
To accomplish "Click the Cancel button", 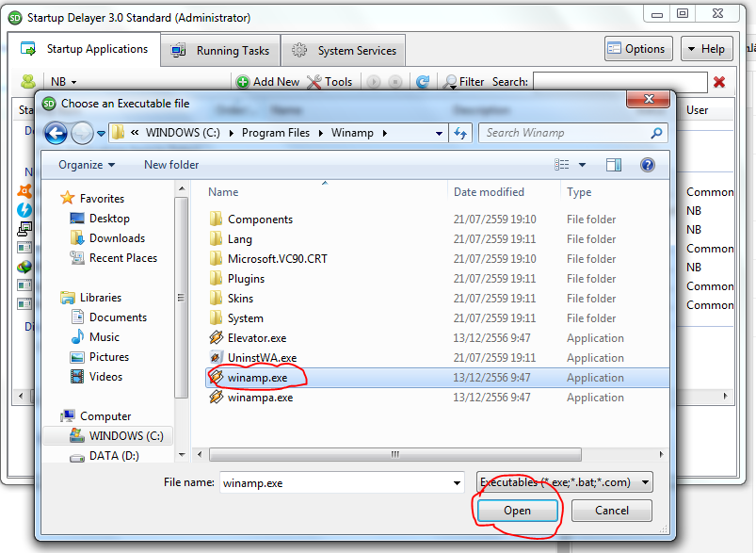I will pyautogui.click(x=612, y=511).
